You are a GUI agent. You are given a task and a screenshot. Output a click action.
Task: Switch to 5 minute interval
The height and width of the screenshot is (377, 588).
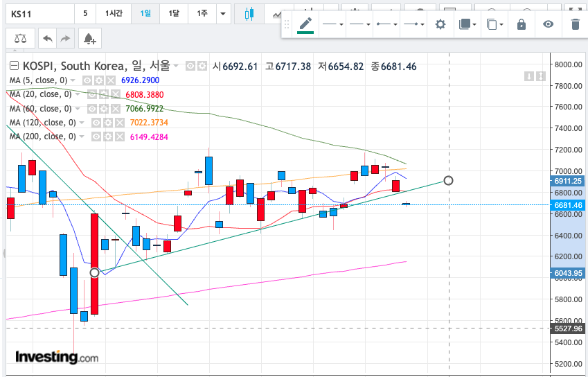pyautogui.click(x=85, y=15)
